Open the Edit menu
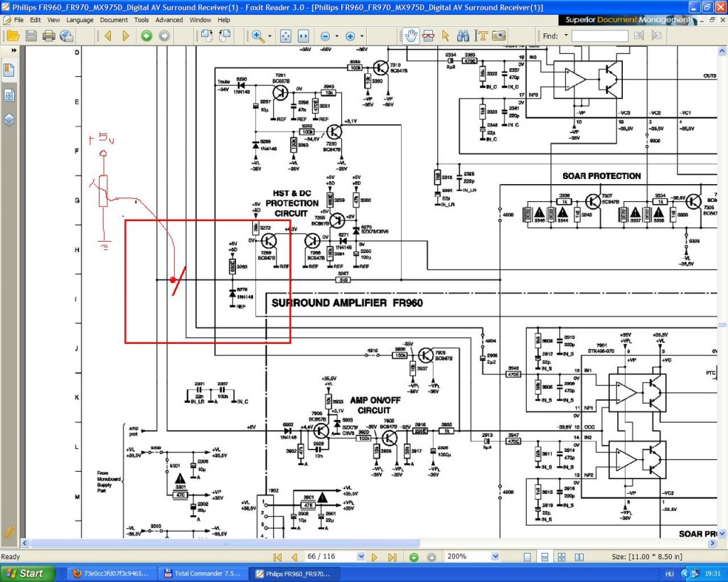 pos(36,20)
